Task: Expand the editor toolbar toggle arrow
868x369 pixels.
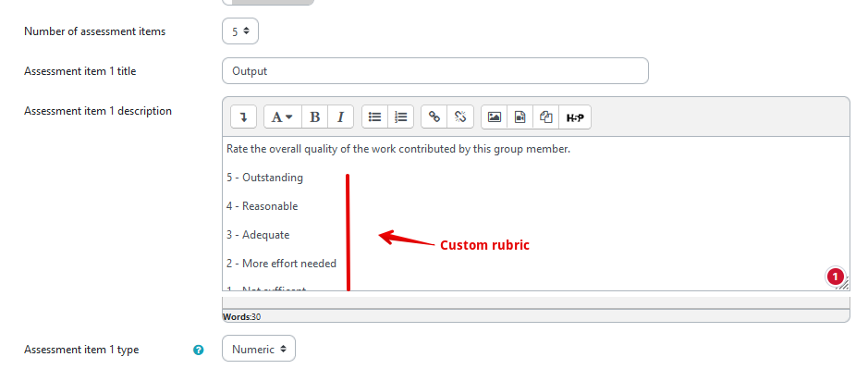Action: point(243,117)
